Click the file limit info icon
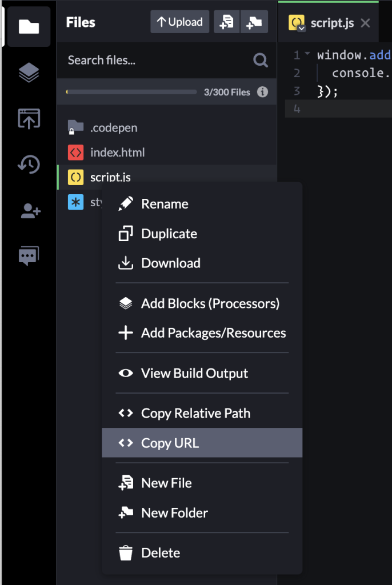Image resolution: width=392 pixels, height=585 pixels. [x=262, y=92]
